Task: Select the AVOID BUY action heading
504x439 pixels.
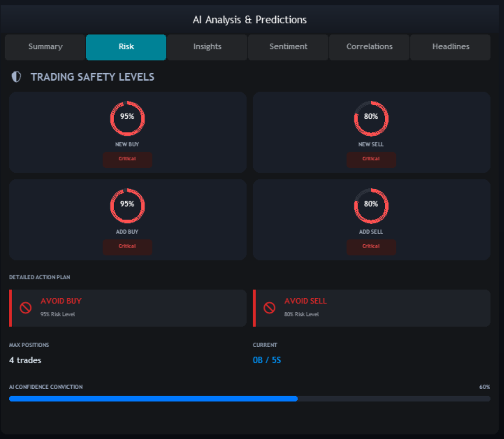Action: click(x=61, y=301)
